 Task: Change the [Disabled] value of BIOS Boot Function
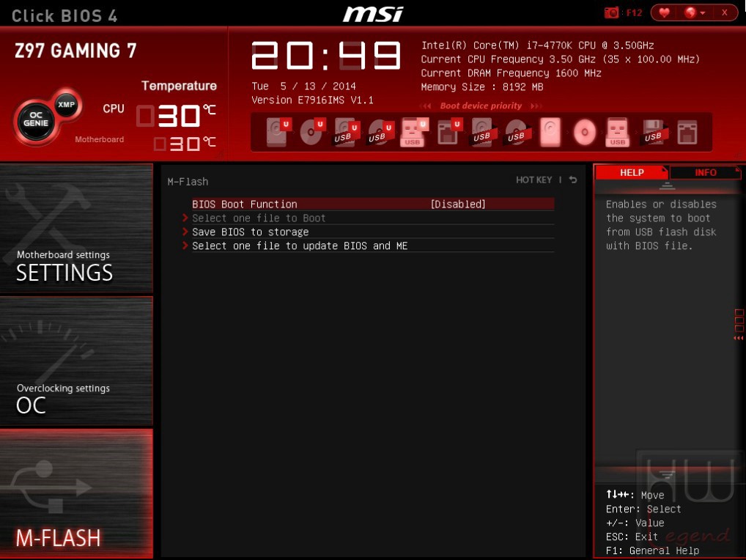point(458,204)
